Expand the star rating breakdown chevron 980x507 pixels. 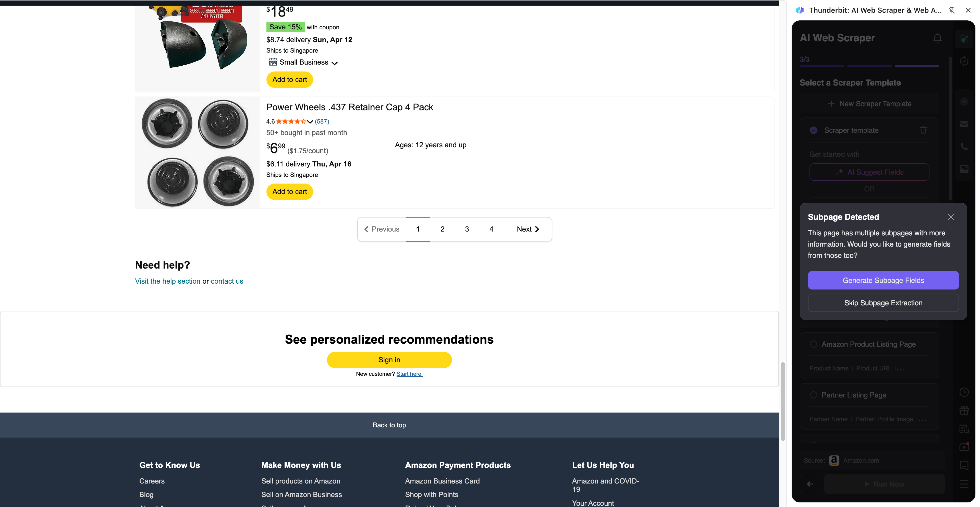[x=310, y=122]
